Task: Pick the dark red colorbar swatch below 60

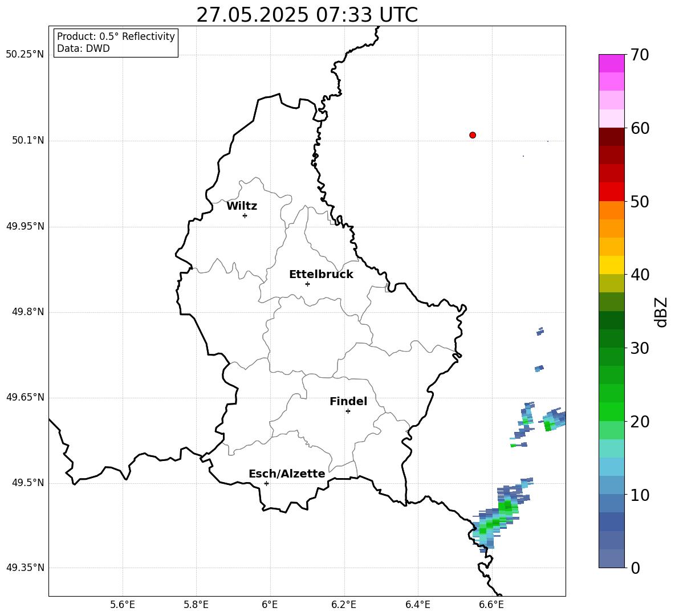Action: click(x=611, y=137)
